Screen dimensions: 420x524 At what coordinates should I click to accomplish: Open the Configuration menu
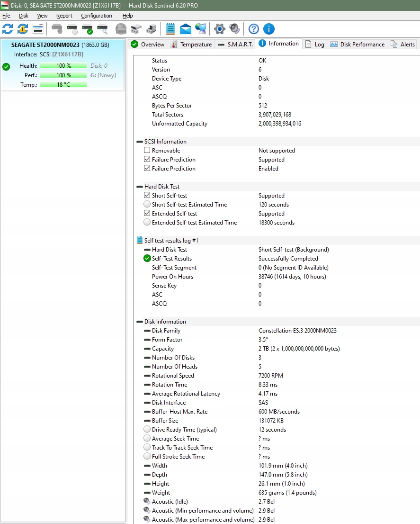click(97, 16)
